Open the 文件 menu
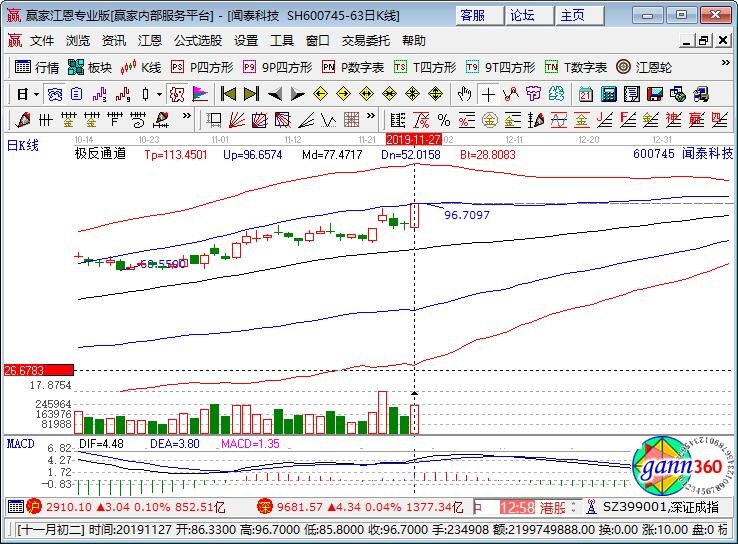738x544 pixels. [x=42, y=41]
